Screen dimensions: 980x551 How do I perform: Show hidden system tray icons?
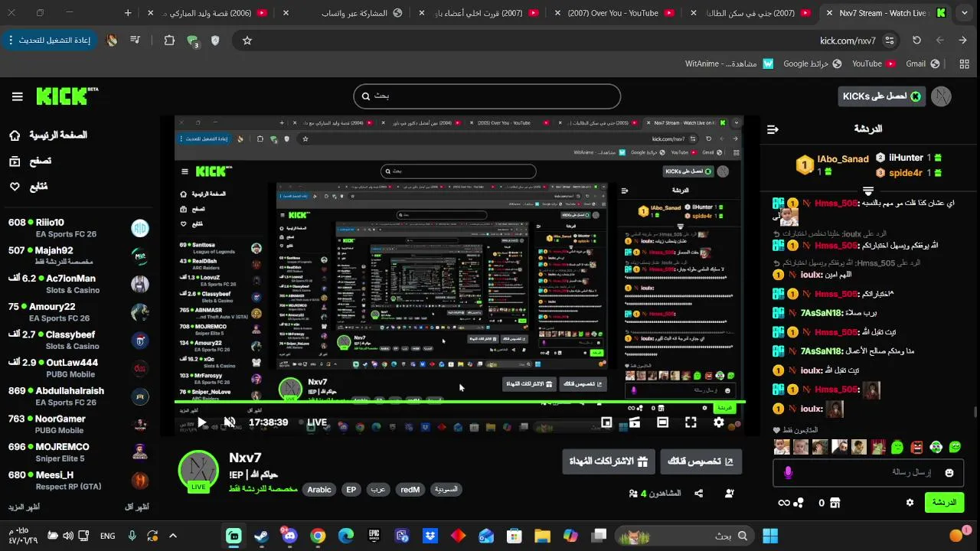pyautogui.click(x=173, y=536)
